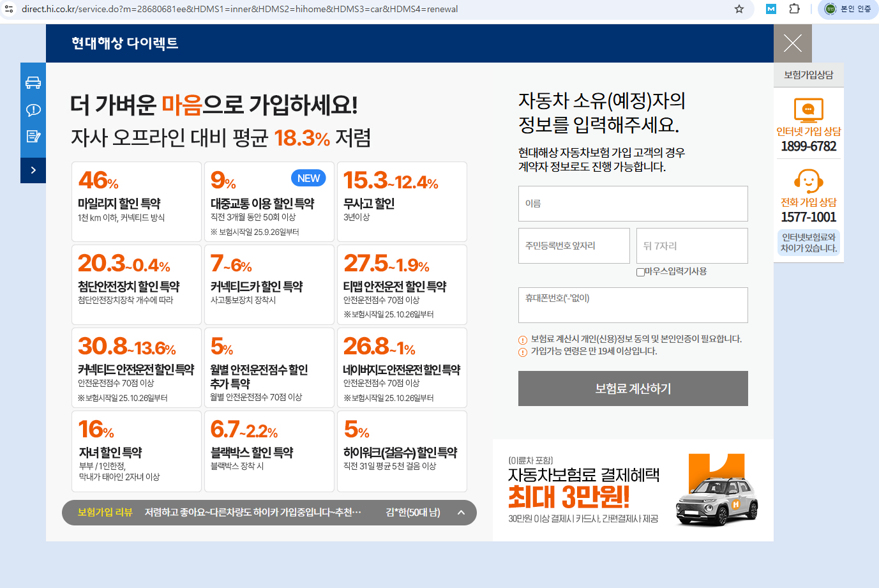Open the 대중교통 이용 할인 특약 card

(269, 202)
